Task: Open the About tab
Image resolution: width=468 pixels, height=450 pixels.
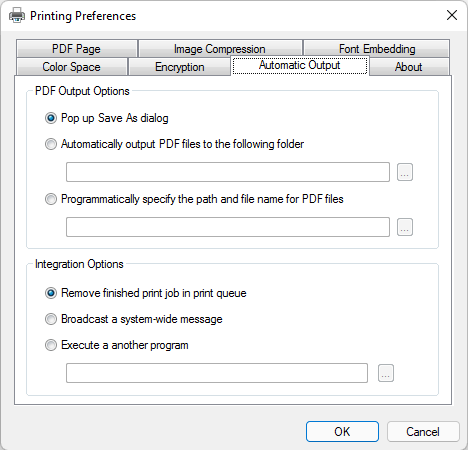Action: point(409,67)
